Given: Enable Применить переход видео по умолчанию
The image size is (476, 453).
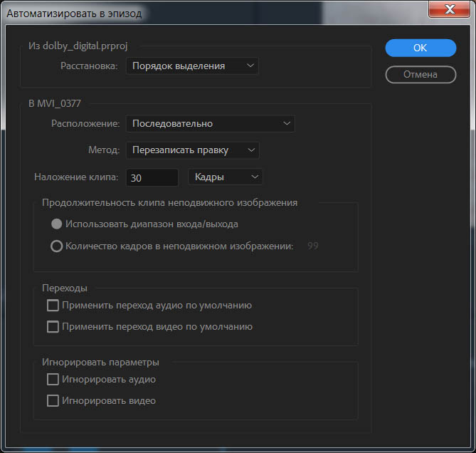Looking at the screenshot, I should click(x=53, y=327).
